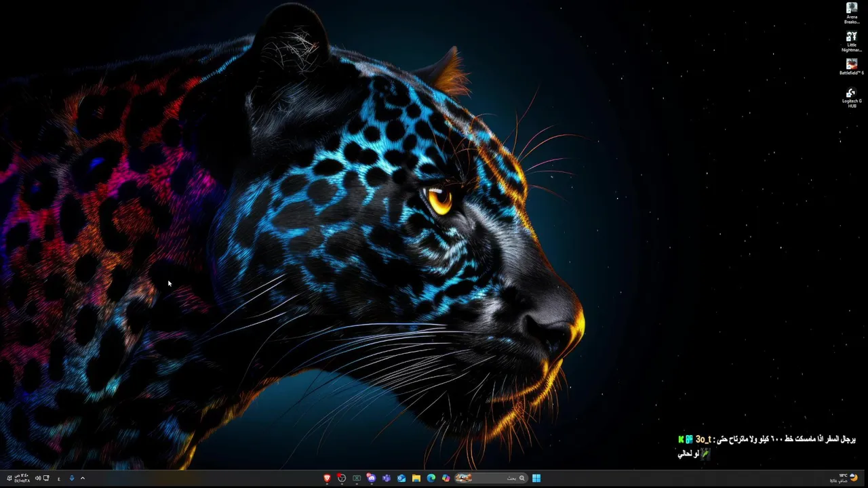Open the Brave browser taskbar icon

(327, 478)
